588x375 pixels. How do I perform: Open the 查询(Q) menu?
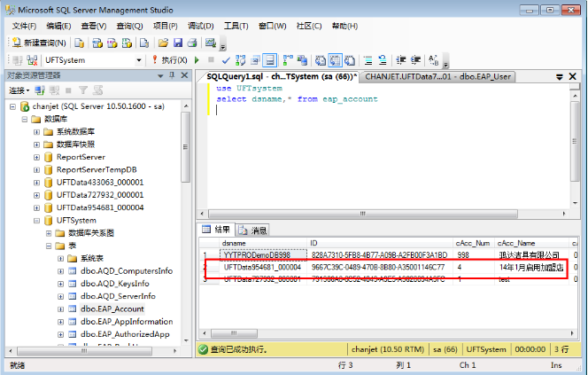(129, 26)
